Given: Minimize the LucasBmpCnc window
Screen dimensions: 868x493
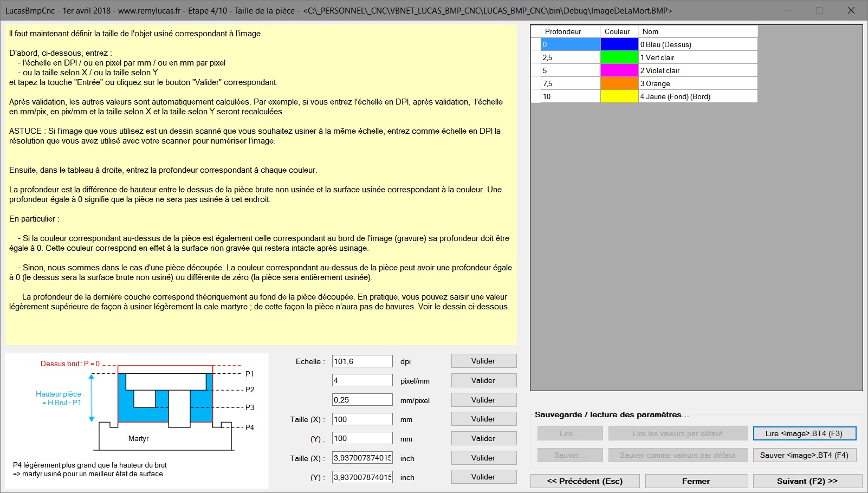Looking at the screenshot, I should [x=788, y=10].
